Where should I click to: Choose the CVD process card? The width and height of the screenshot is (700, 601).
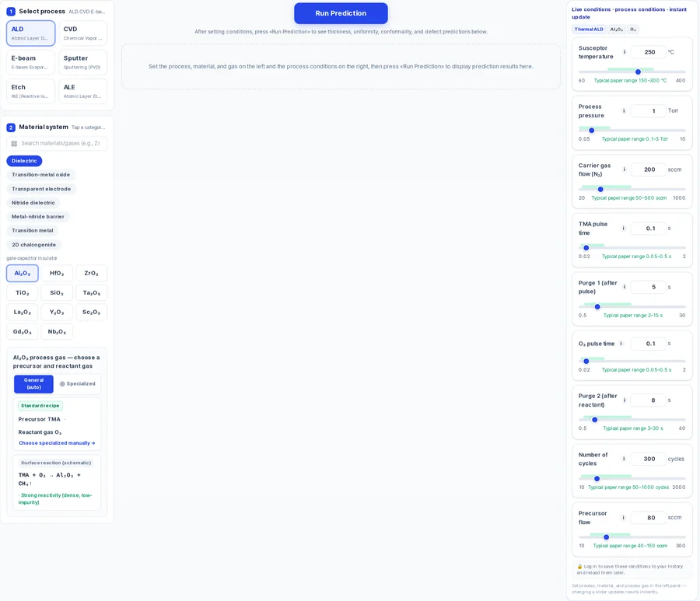click(82, 33)
